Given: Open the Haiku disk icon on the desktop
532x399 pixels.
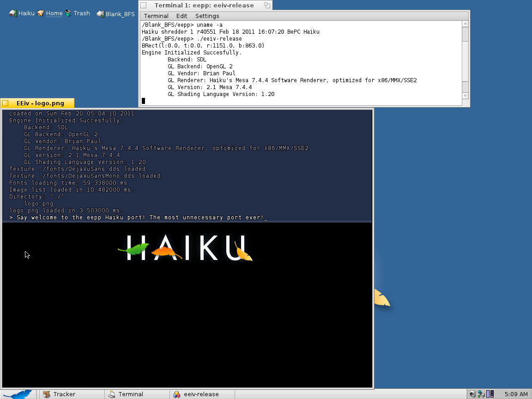Looking at the screenshot, I should [x=13, y=13].
